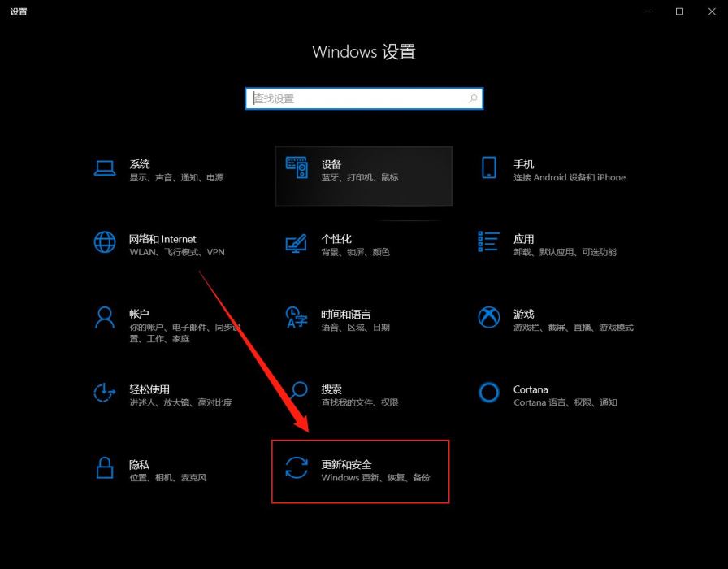Click the 网络和 Internet globe icon

[105, 242]
